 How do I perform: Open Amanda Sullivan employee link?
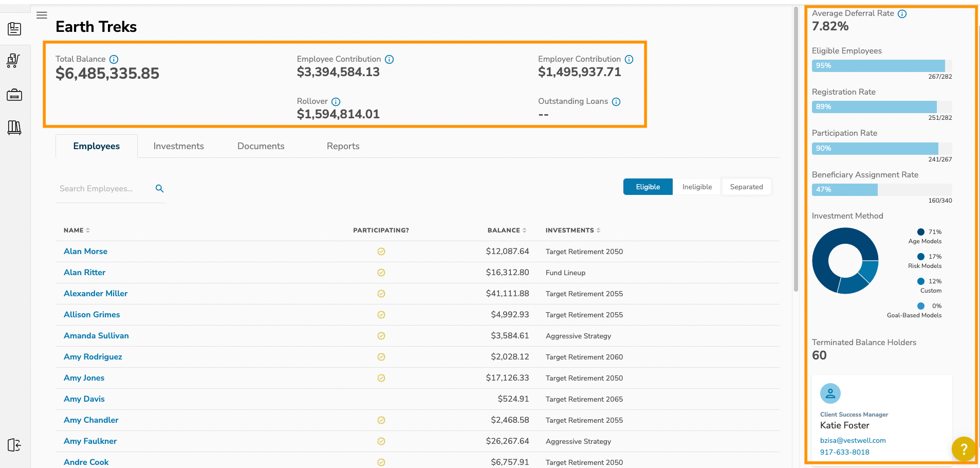click(96, 336)
